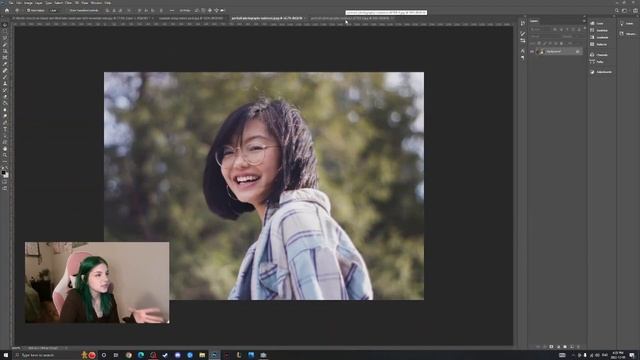Toggle lock image pixels brush icon

click(544, 43)
